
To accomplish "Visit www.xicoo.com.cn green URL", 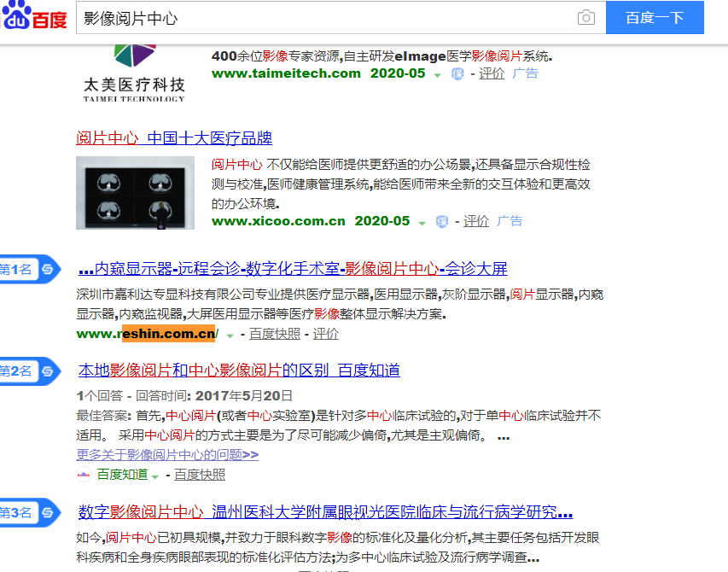I will click(278, 221).
